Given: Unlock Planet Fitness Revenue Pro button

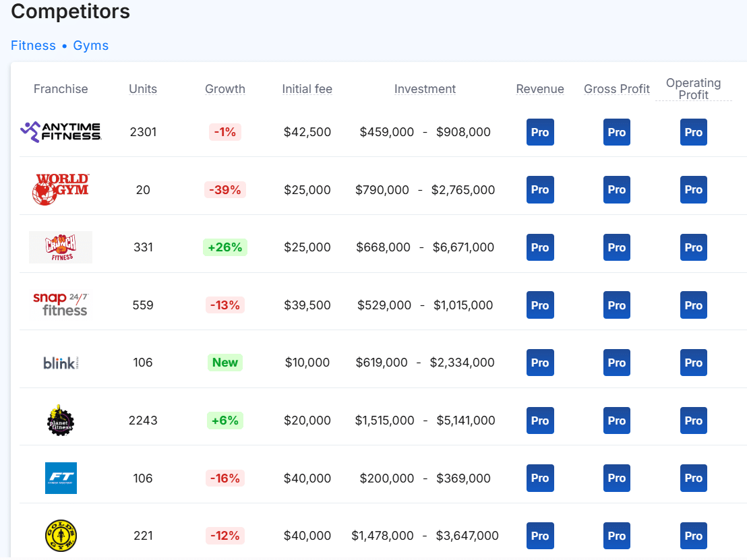Looking at the screenshot, I should point(540,421).
